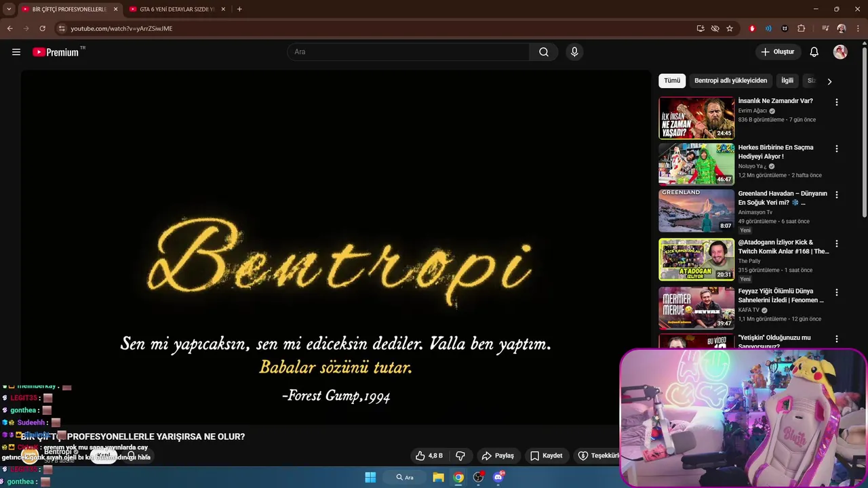
Task: Submit the search with the magnifier button
Action: [544, 52]
